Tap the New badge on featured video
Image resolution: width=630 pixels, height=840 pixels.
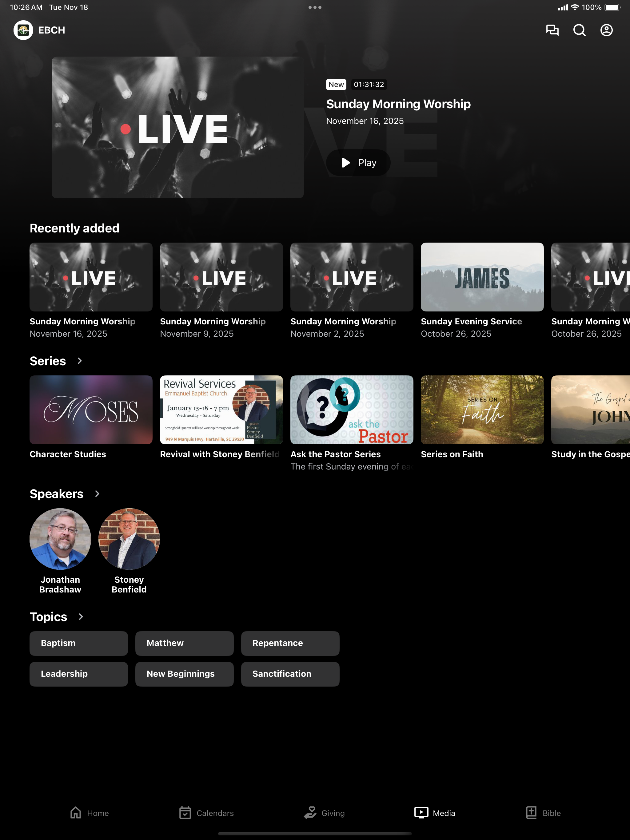pyautogui.click(x=336, y=84)
